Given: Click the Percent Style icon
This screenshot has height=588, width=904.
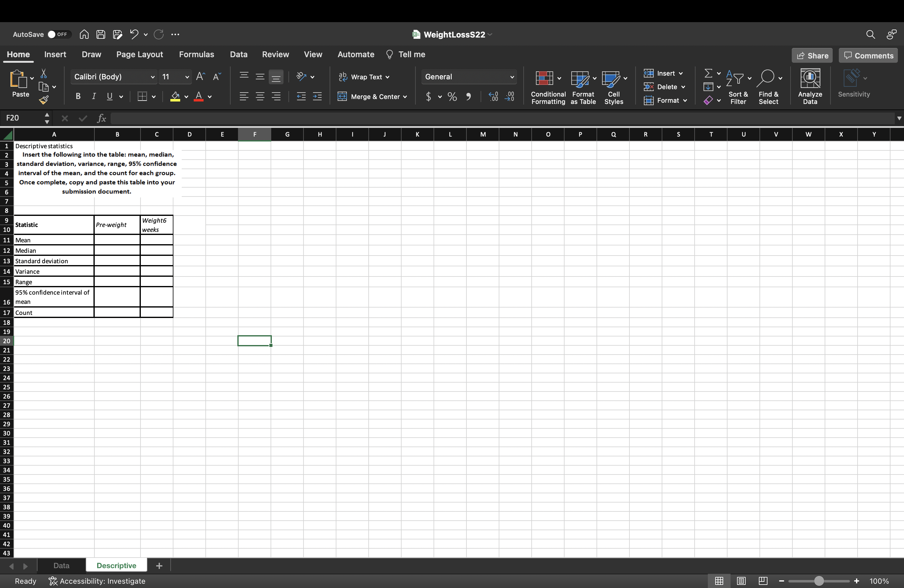Looking at the screenshot, I should [452, 97].
